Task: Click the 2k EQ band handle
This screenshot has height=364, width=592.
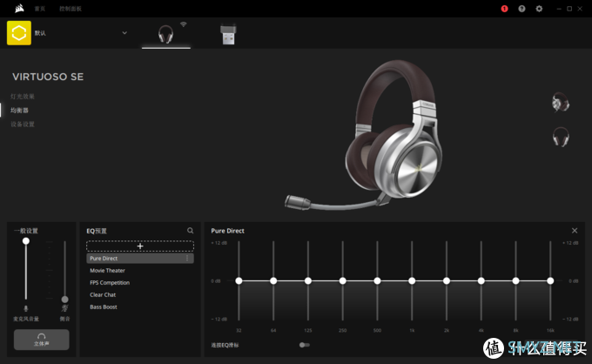Action: (x=447, y=280)
